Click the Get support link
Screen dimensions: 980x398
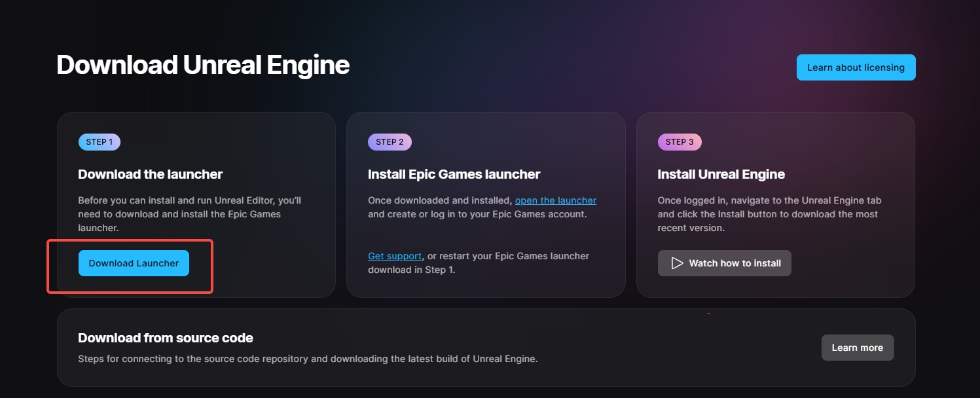click(395, 256)
